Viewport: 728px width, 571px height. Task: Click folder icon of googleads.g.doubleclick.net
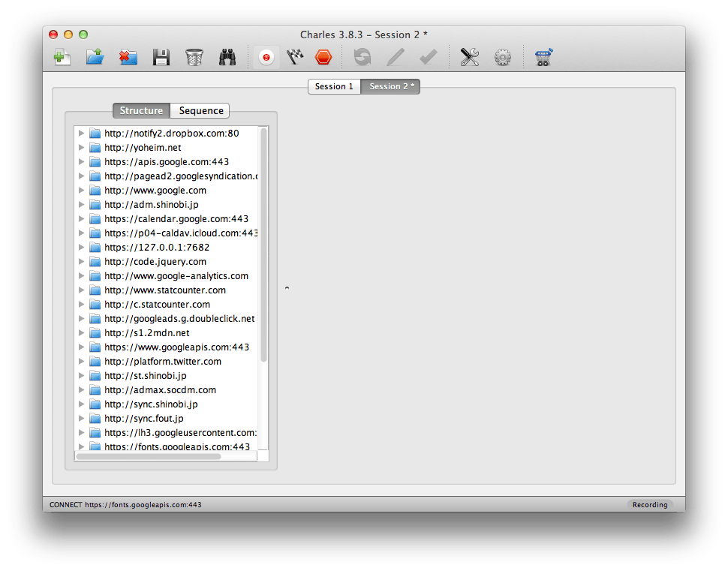pyautogui.click(x=95, y=318)
